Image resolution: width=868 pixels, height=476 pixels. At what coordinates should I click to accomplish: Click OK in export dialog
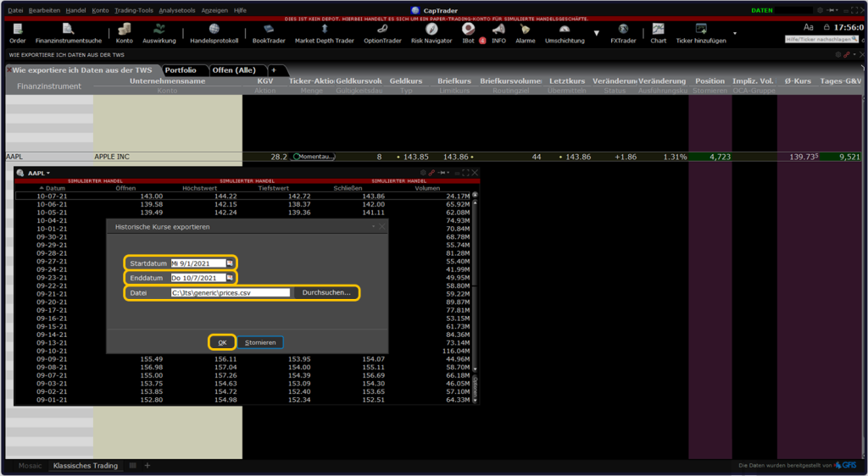(222, 342)
